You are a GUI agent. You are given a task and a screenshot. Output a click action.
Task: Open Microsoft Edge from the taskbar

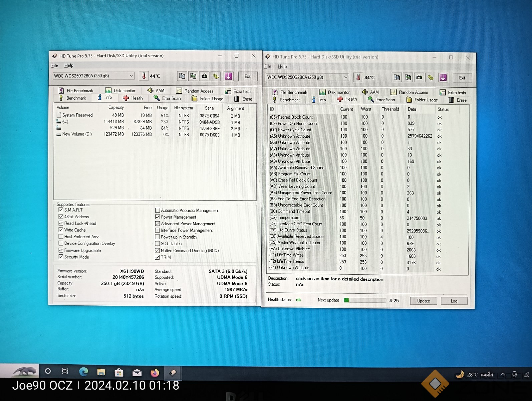tap(83, 371)
